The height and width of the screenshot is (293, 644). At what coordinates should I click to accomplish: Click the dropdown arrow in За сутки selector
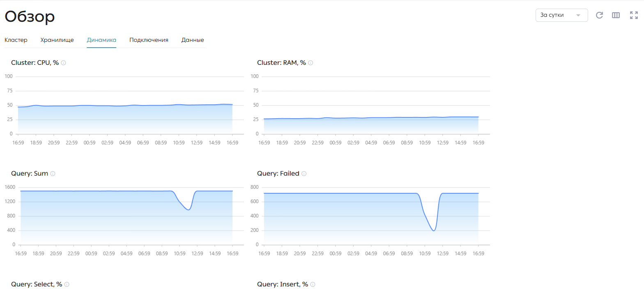pyautogui.click(x=578, y=15)
